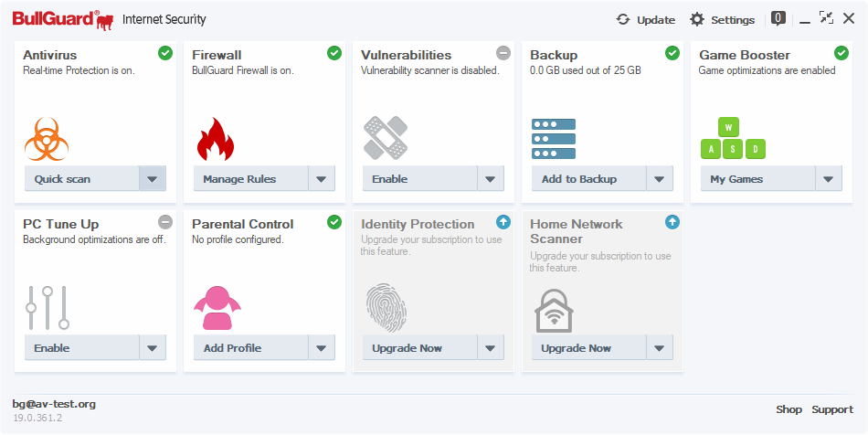This screenshot has width=868, height=435.
Task: Click the Add Profile button
Action: [246, 348]
